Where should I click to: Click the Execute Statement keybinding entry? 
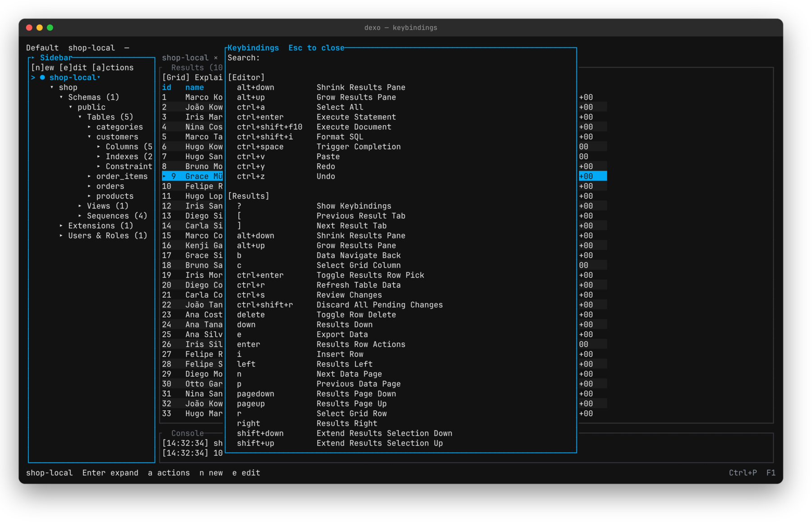pos(356,117)
